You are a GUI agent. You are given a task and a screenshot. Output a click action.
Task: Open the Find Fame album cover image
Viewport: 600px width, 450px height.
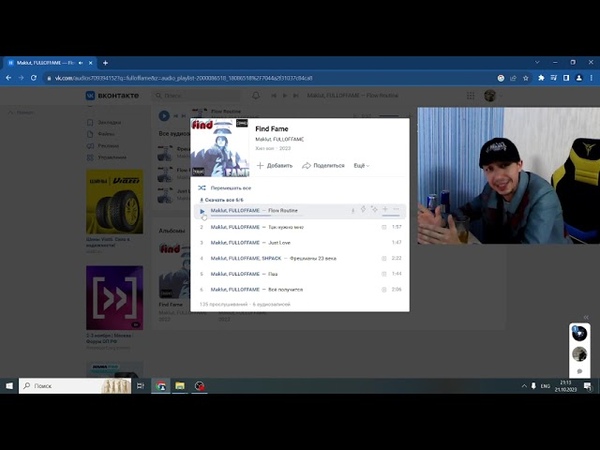tap(220, 147)
